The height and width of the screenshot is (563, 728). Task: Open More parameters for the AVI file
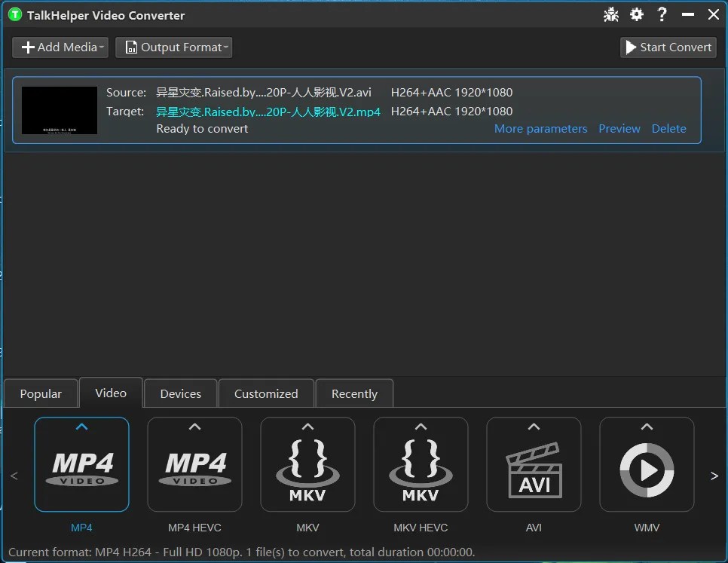(x=540, y=128)
